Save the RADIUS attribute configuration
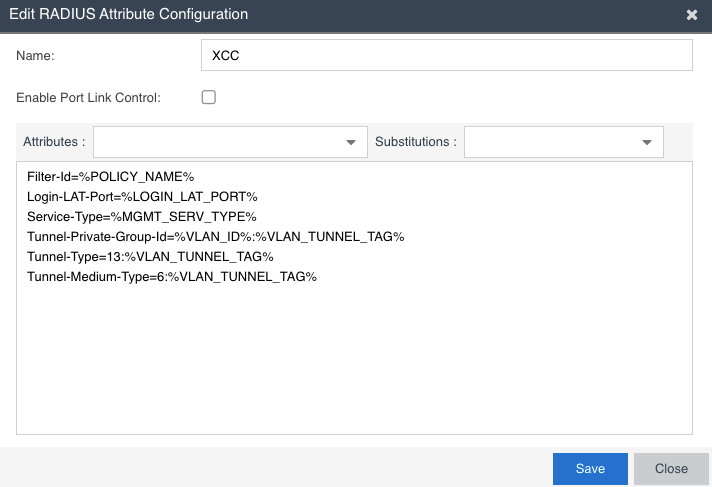The image size is (712, 487). (590, 469)
